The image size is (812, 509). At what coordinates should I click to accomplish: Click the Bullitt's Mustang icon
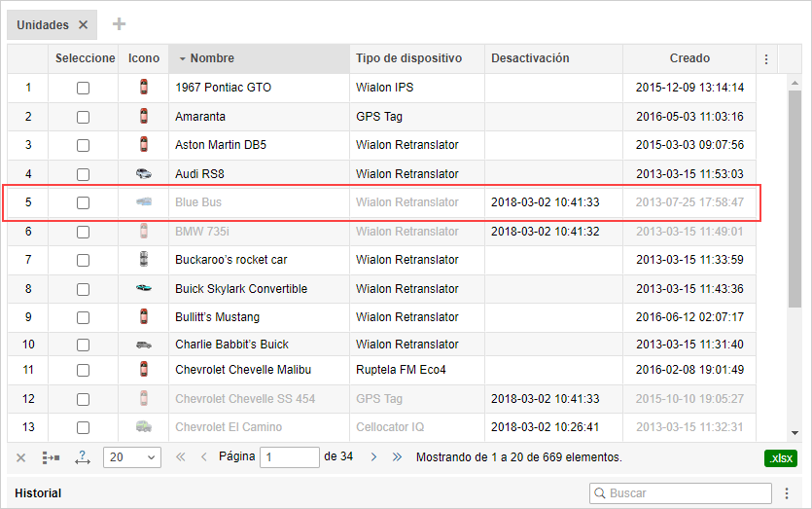point(144,316)
